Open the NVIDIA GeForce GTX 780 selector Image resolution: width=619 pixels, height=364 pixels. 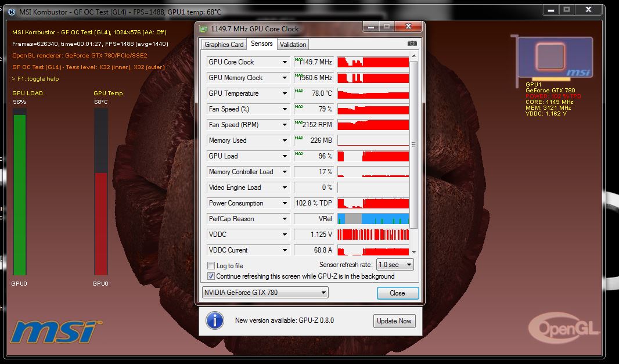(265, 293)
